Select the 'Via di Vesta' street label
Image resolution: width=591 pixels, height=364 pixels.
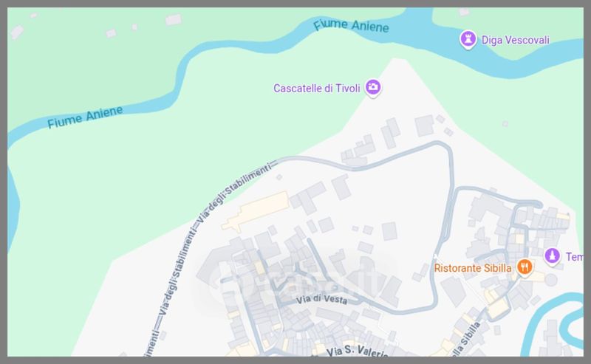(x=321, y=300)
